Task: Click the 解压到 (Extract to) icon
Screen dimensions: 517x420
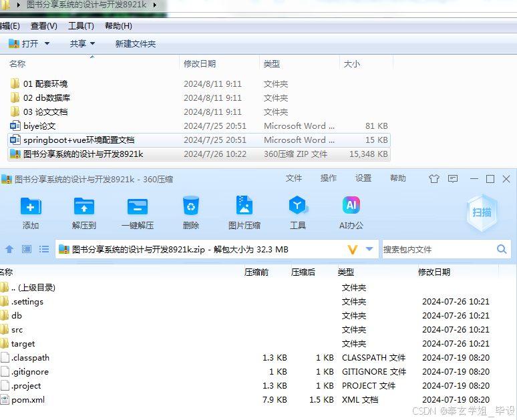Action: pos(84,206)
